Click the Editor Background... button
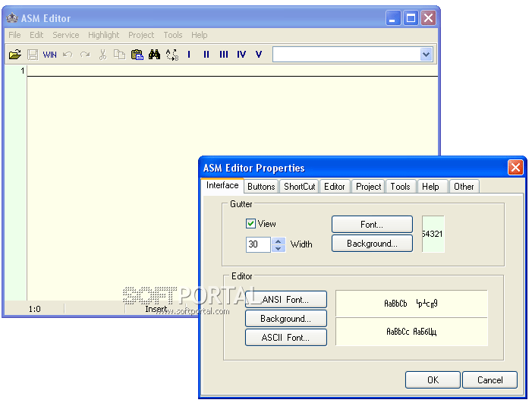532x403 pixels. pos(285,319)
